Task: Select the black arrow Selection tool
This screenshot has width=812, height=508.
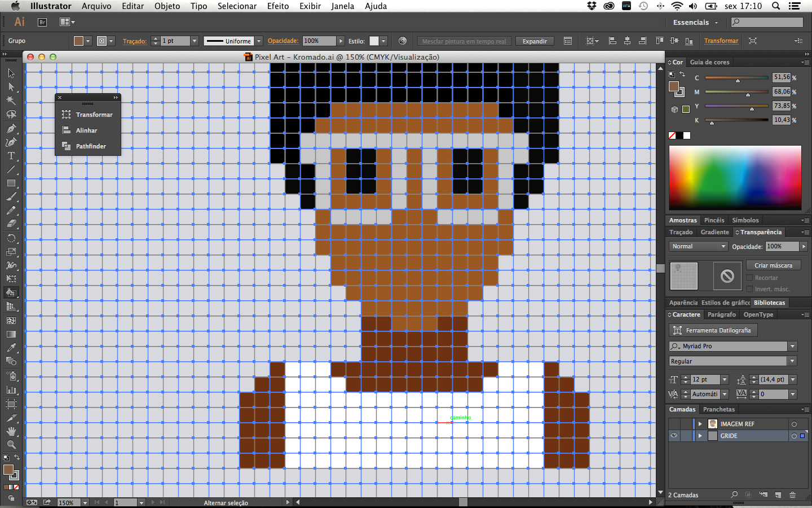Action: click(11, 73)
